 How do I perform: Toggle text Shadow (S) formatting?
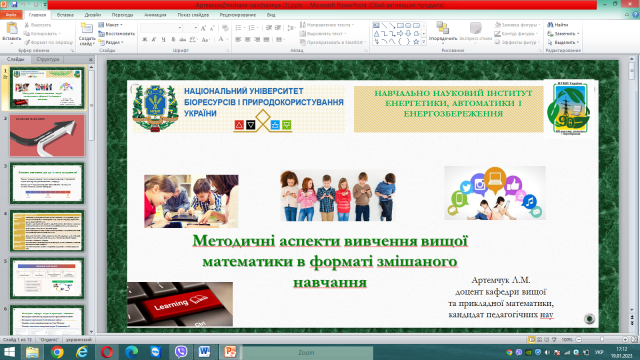(x=173, y=40)
